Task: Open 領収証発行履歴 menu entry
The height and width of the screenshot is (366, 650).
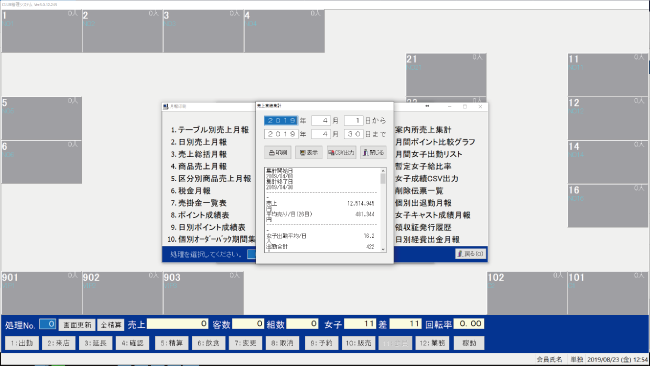Action: (423, 228)
